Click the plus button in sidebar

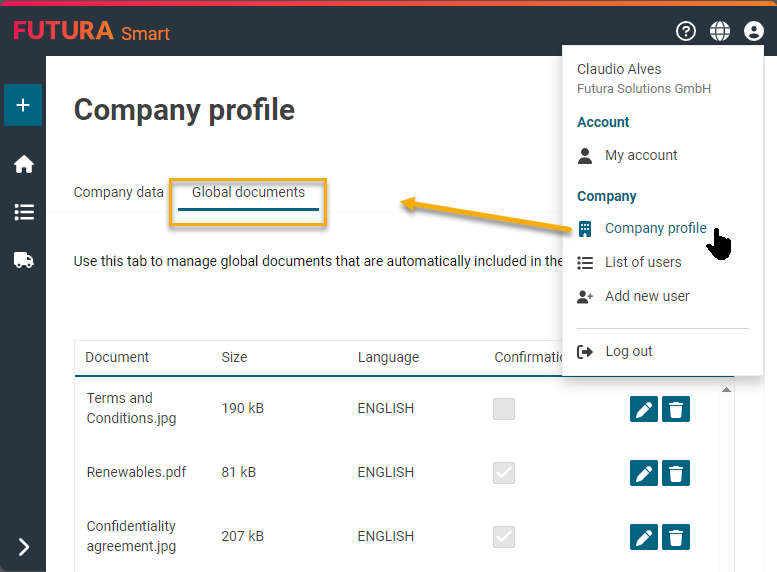[23, 105]
